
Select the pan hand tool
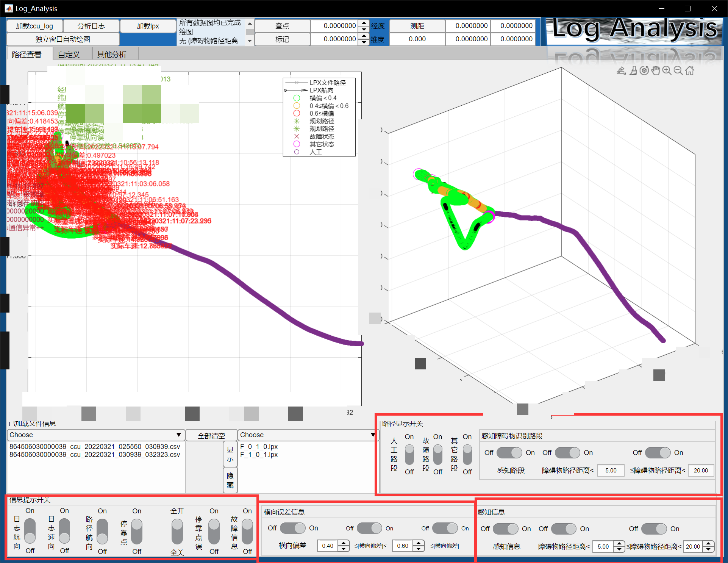(x=656, y=70)
